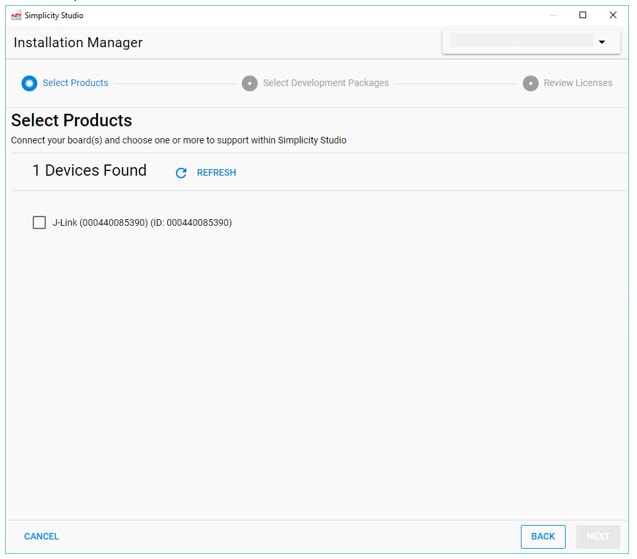
Task: Select the J-Link device name text
Action: pyautogui.click(x=142, y=223)
